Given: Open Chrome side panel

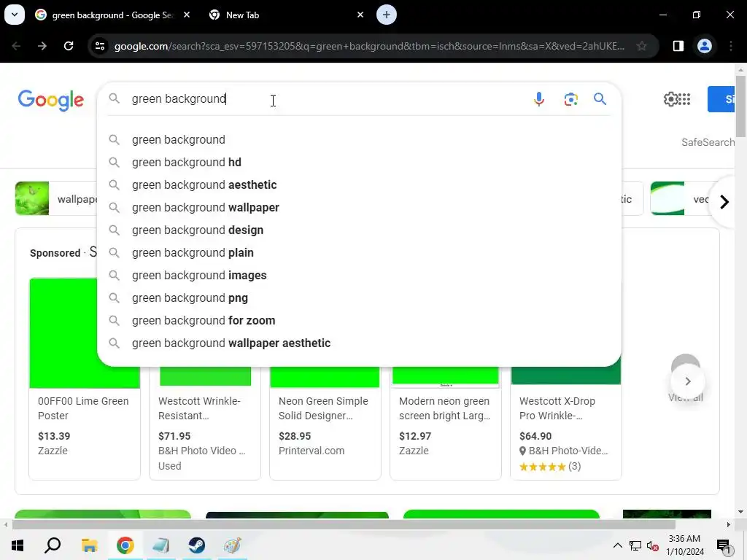Looking at the screenshot, I should (678, 46).
